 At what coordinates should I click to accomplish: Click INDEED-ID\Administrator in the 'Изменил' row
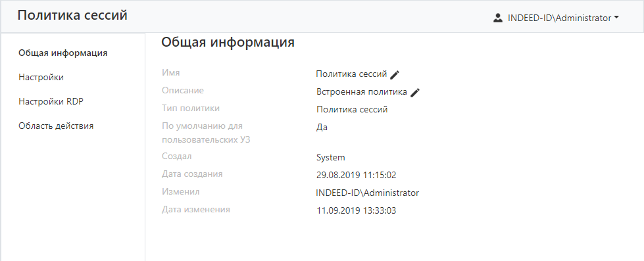pos(367,193)
